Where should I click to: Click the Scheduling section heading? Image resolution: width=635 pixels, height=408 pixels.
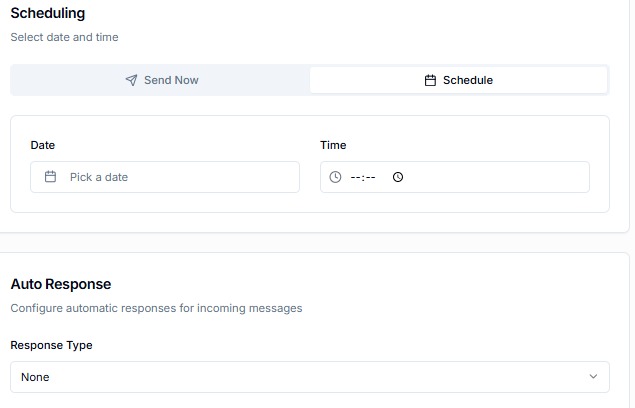point(48,14)
